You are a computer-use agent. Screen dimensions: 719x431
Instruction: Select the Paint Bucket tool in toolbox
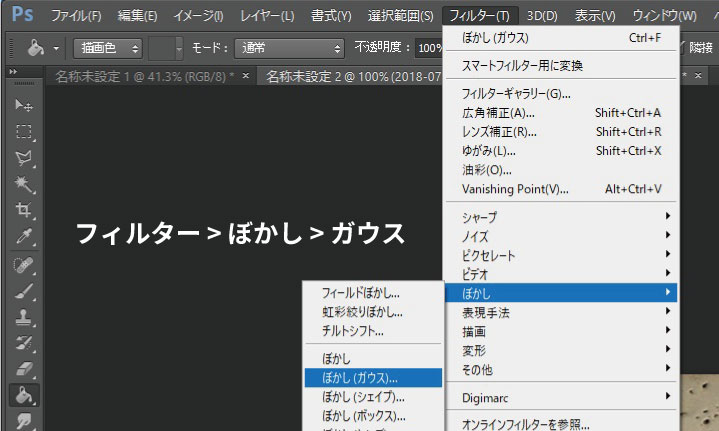[x=24, y=395]
